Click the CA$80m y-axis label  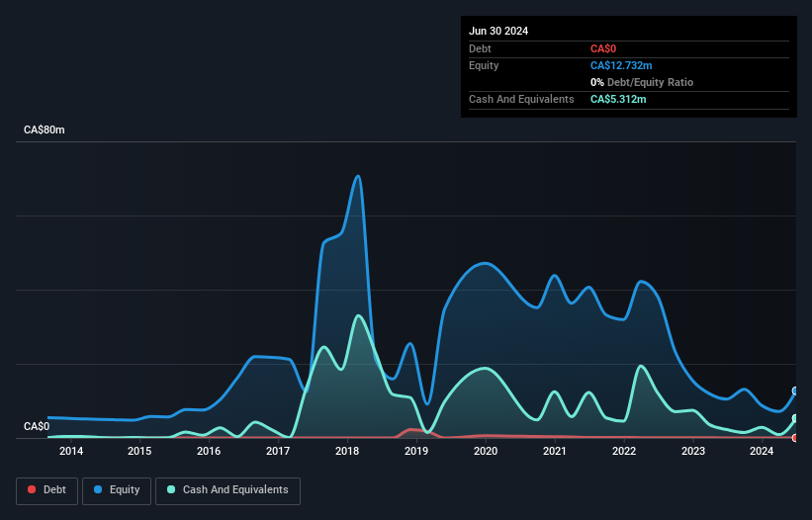[x=45, y=130]
